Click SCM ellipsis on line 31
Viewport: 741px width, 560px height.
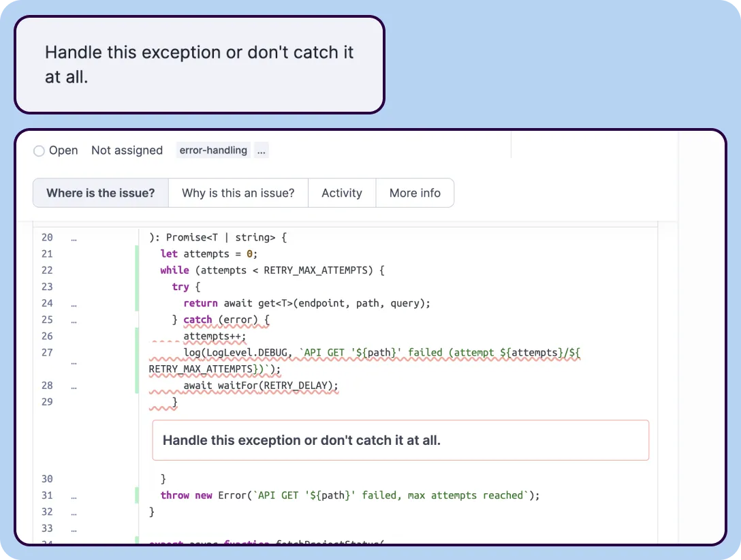[74, 497]
